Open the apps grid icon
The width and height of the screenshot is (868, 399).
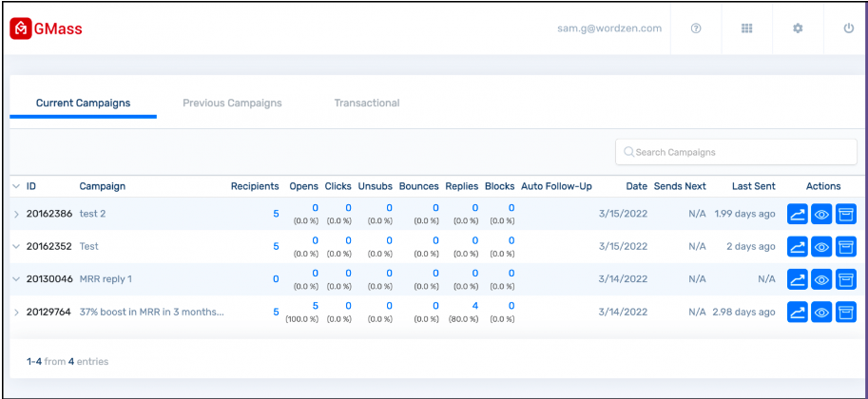point(746,28)
